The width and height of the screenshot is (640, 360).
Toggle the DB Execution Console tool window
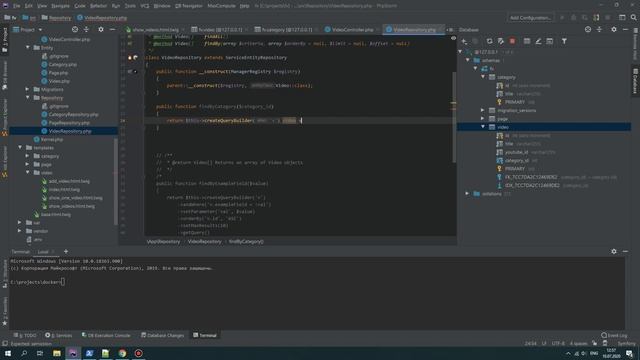[x=106, y=335]
